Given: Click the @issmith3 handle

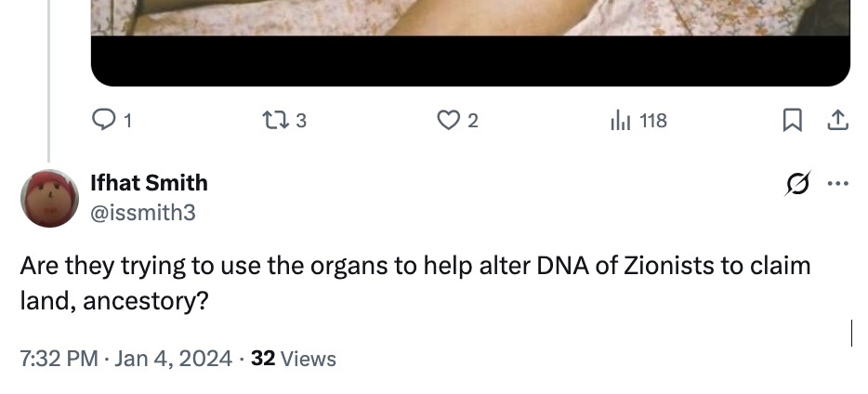Looking at the screenshot, I should (x=142, y=213).
